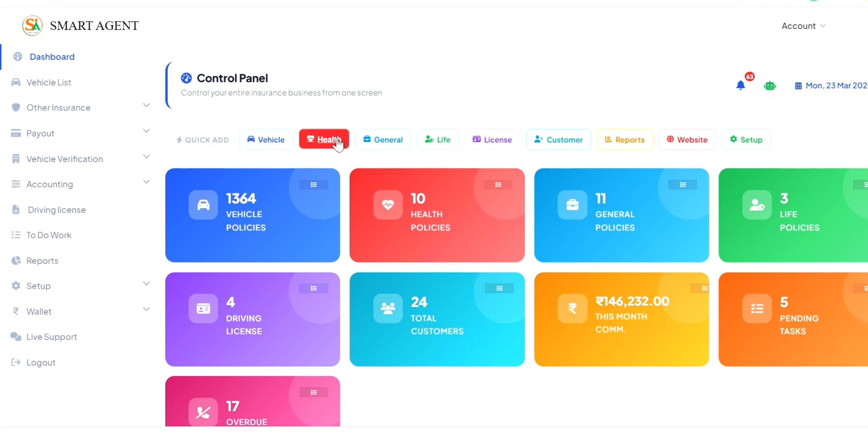Expand the Other Insurance section
Image resolution: width=868 pixels, height=434 pixels.
[146, 105]
